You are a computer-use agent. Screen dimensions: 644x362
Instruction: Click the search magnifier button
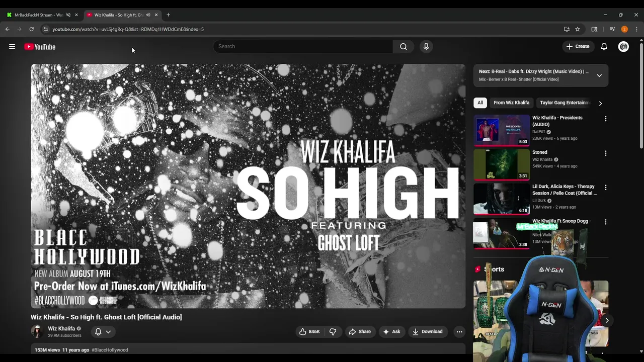tap(404, 46)
